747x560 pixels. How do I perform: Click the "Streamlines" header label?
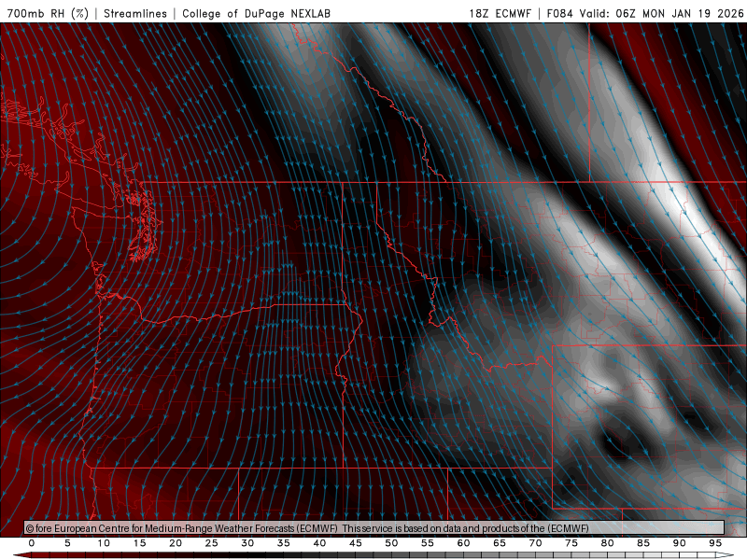tap(135, 13)
